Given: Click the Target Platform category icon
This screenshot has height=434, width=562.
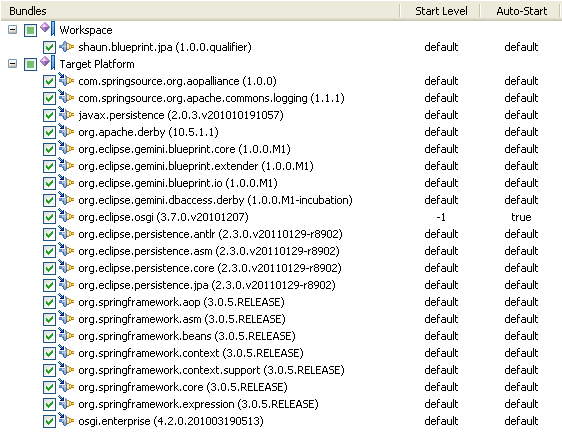Looking at the screenshot, I should pos(48,63).
